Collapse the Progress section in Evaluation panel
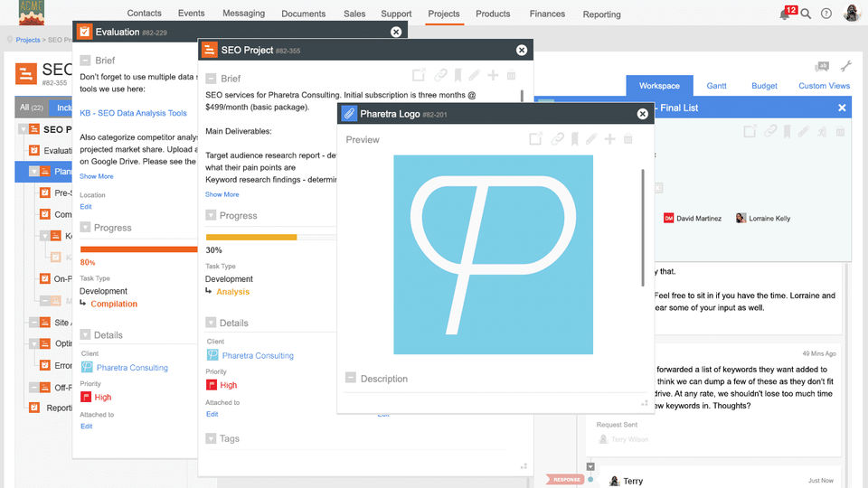 click(85, 227)
